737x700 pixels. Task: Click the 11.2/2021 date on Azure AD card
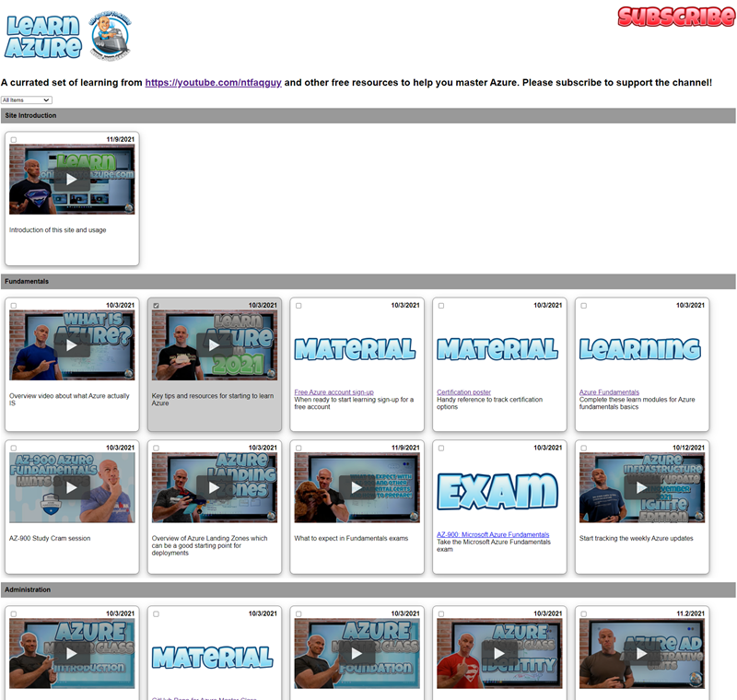click(690, 613)
